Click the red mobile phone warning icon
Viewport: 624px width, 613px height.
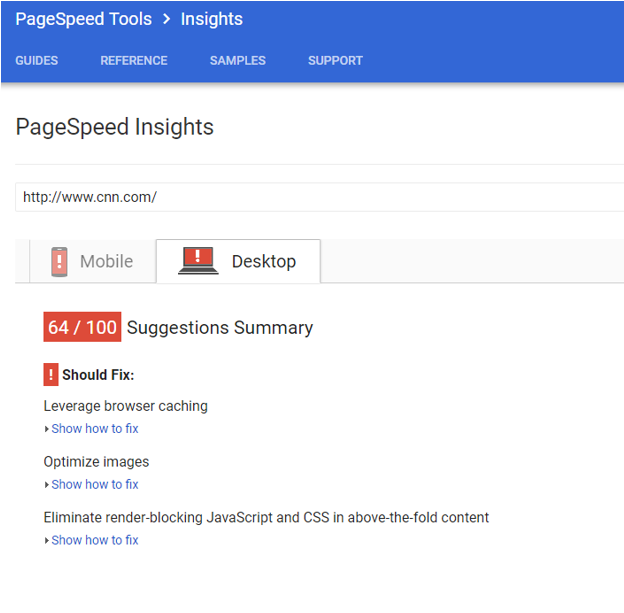coord(59,262)
